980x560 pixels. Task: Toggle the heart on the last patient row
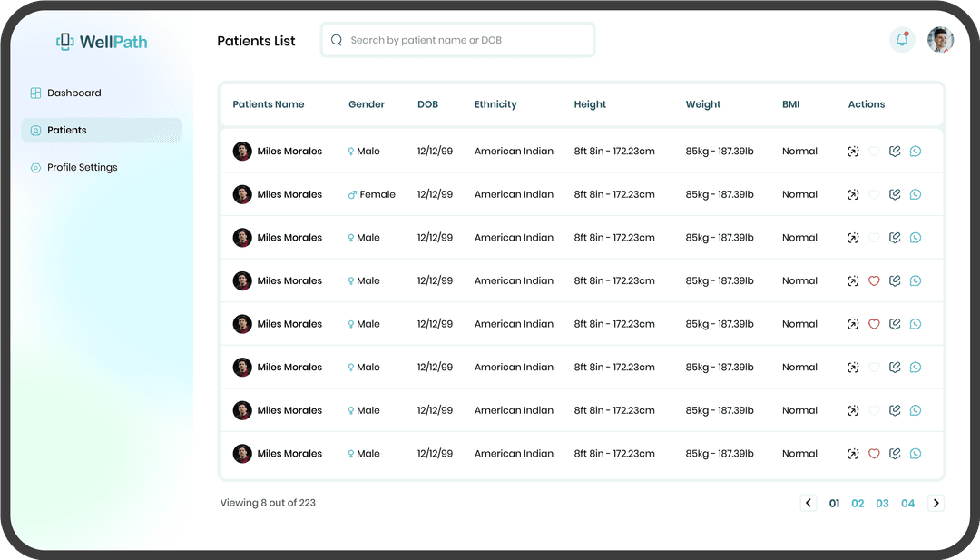(874, 453)
